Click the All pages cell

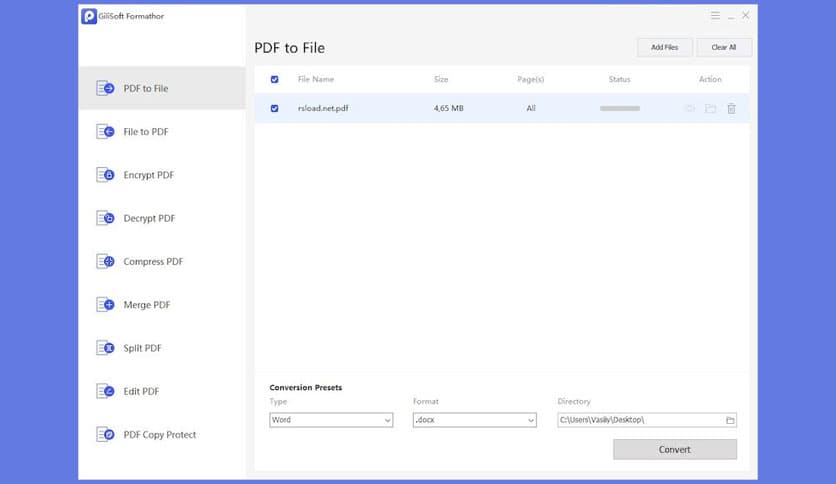[x=531, y=108]
